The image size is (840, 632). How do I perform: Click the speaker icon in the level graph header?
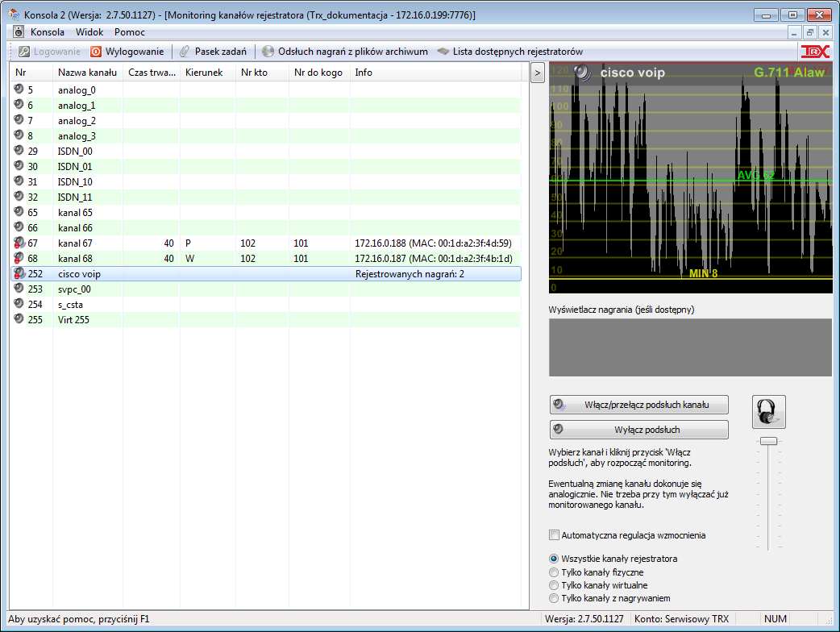[582, 73]
